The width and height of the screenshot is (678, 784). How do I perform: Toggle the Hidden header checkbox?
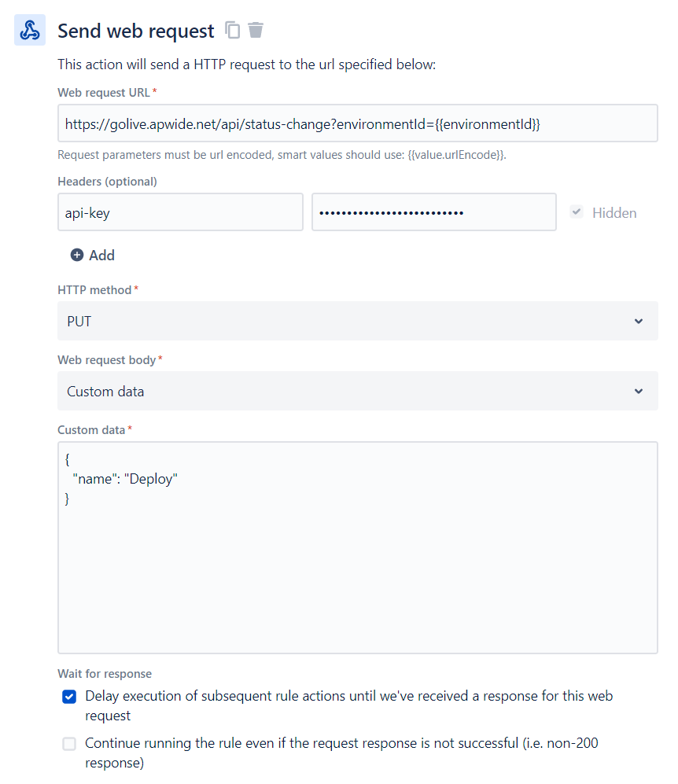[x=577, y=212]
